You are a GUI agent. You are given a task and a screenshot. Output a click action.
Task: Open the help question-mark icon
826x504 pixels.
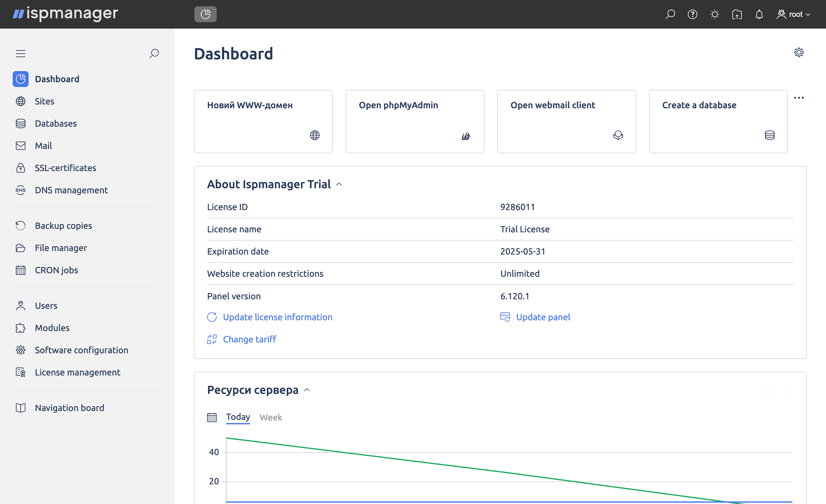(693, 14)
